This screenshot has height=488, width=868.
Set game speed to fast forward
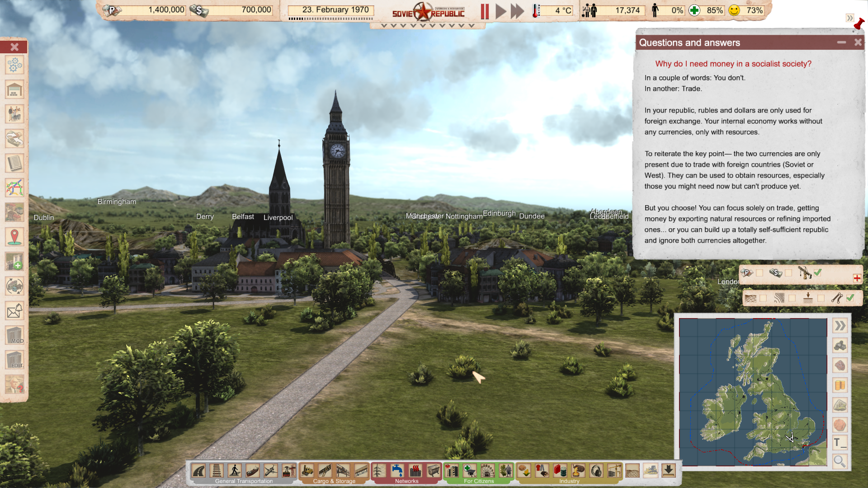(518, 11)
